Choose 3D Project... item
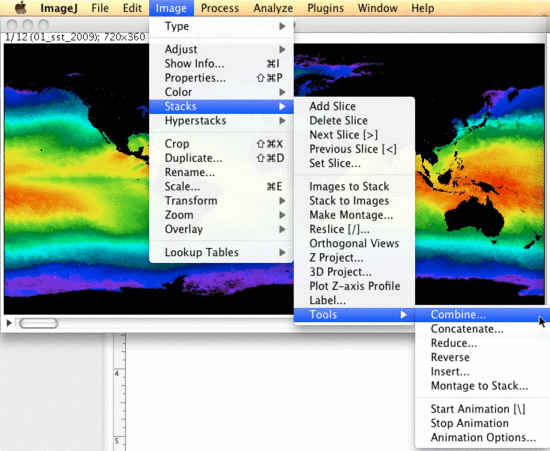This screenshot has width=550, height=451. coord(354,272)
